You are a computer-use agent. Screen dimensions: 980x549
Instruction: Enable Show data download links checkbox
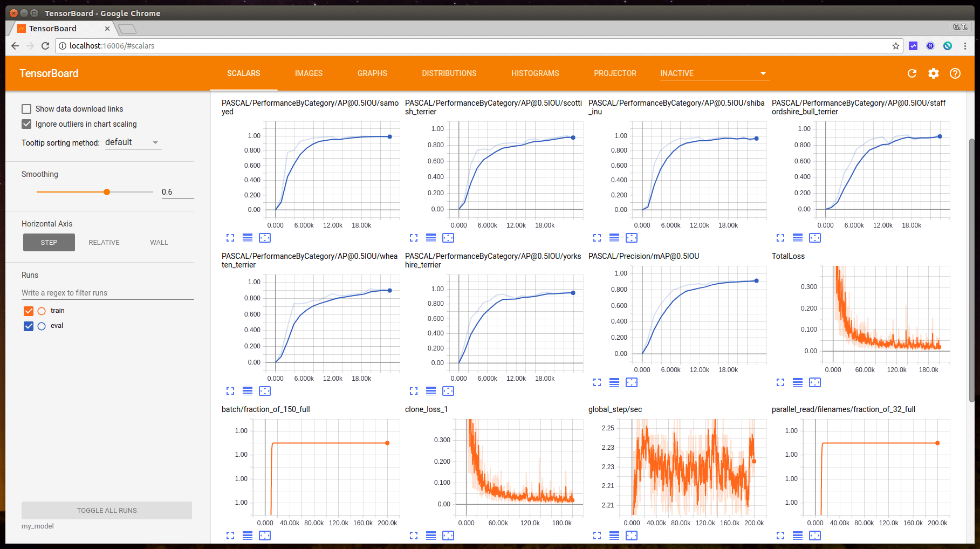coord(26,109)
